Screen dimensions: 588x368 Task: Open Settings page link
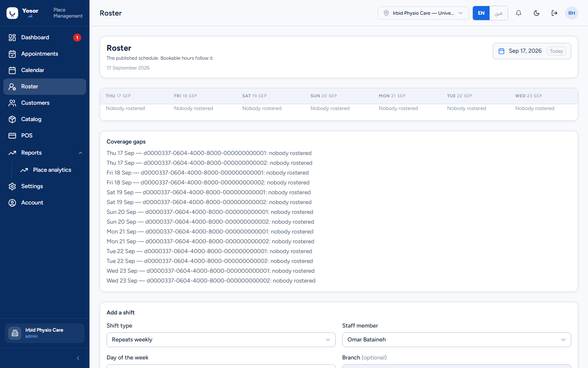click(x=45, y=186)
